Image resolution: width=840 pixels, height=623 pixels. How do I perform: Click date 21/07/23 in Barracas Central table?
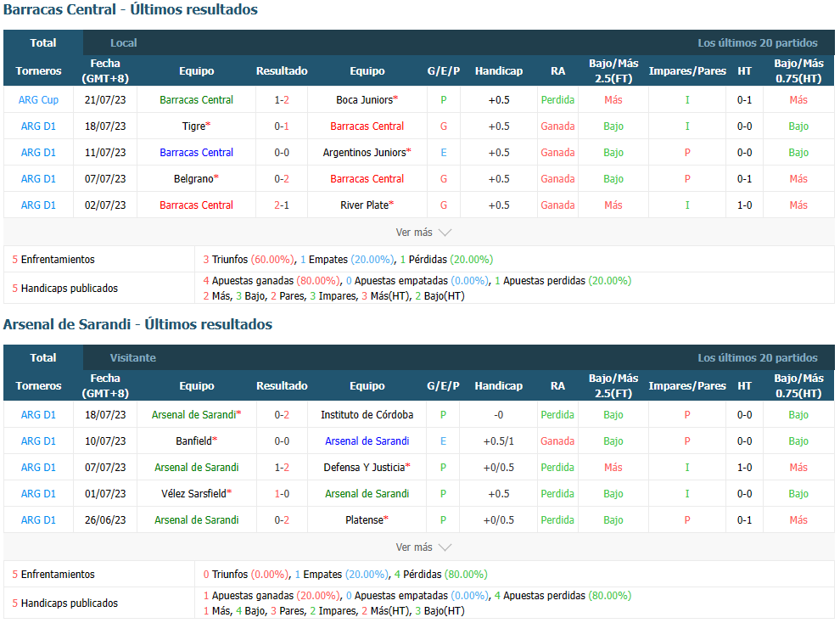click(x=105, y=100)
